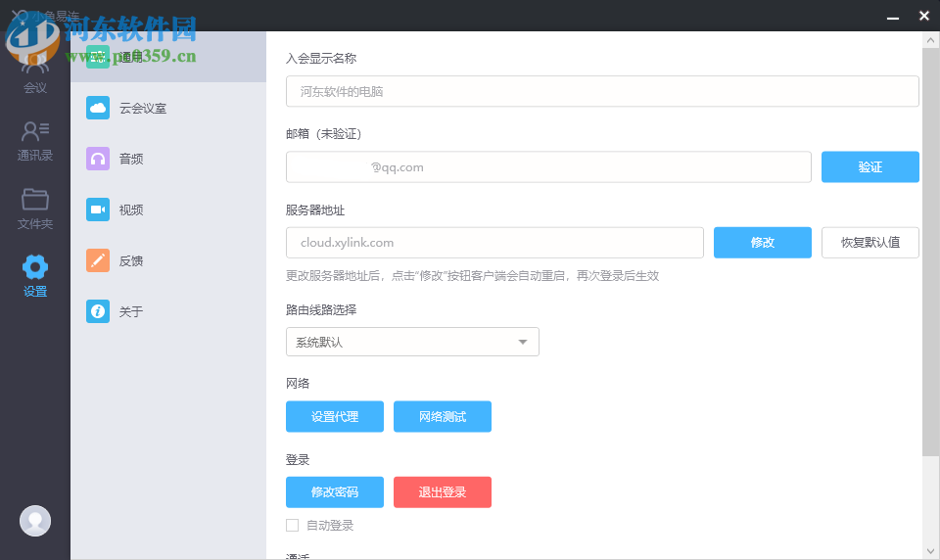This screenshot has height=560, width=940.
Task: Click the scrollbar up arrow
Action: pyautogui.click(x=930, y=40)
